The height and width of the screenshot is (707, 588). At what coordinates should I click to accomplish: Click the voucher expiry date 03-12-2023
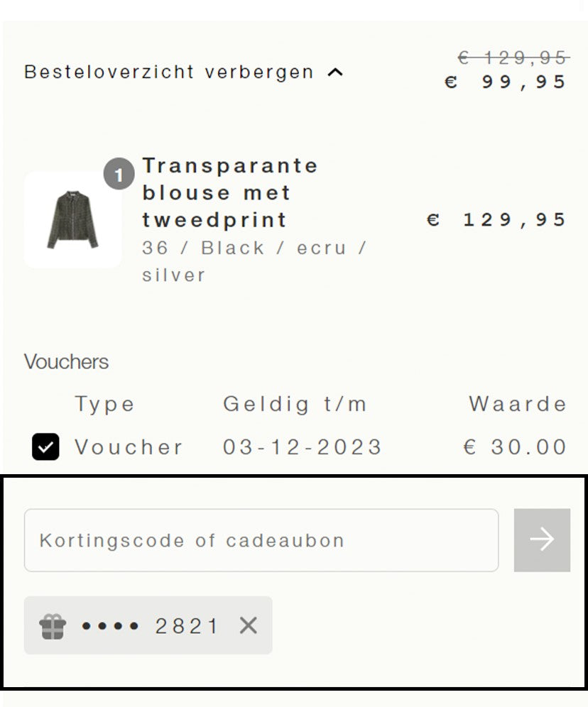tap(303, 447)
